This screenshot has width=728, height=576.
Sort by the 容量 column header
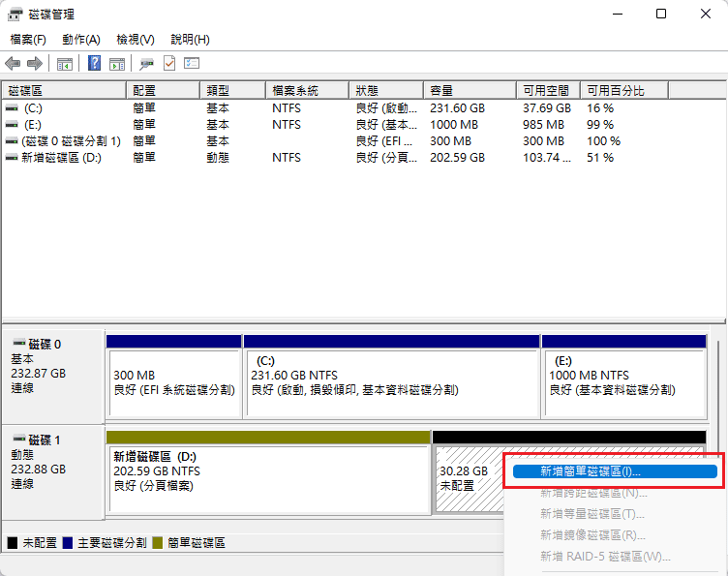(x=470, y=90)
